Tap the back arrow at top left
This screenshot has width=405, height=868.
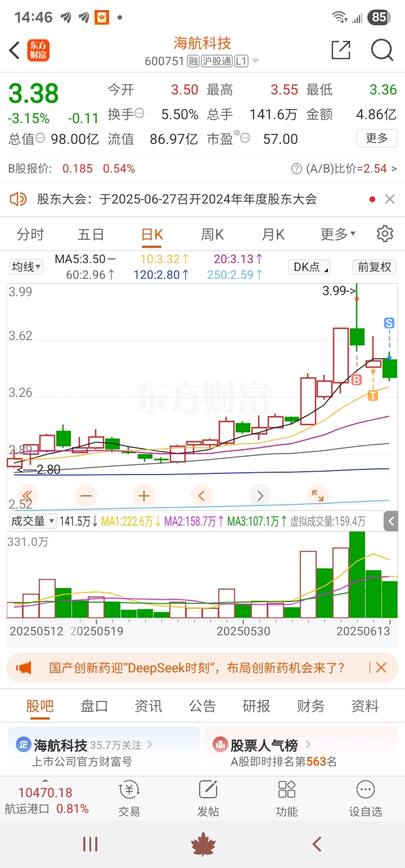pos(15,51)
